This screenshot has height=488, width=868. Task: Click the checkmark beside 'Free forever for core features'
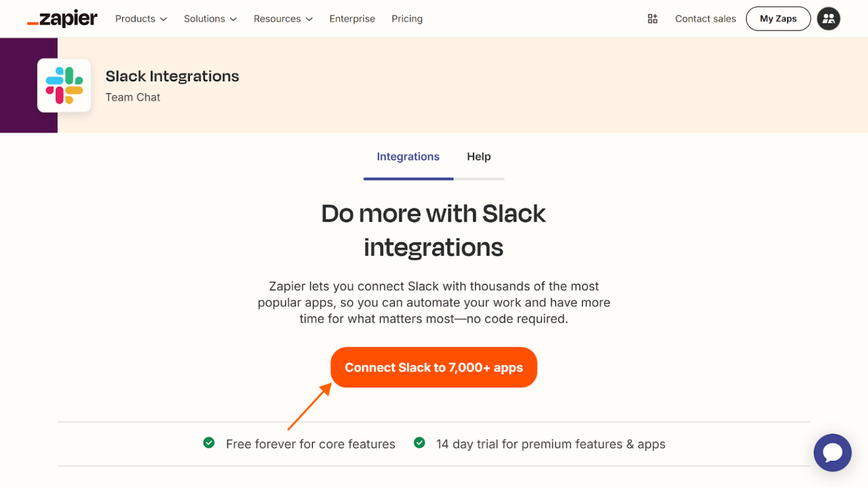209,443
